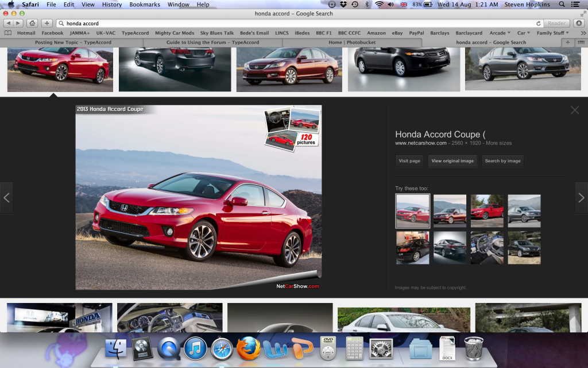
Task: Select the red Accord in garage suggestion thumbnail
Action: point(412,247)
